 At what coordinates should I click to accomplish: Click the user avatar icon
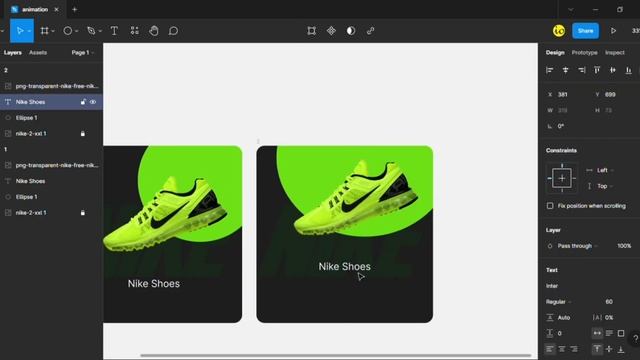pyautogui.click(x=559, y=31)
